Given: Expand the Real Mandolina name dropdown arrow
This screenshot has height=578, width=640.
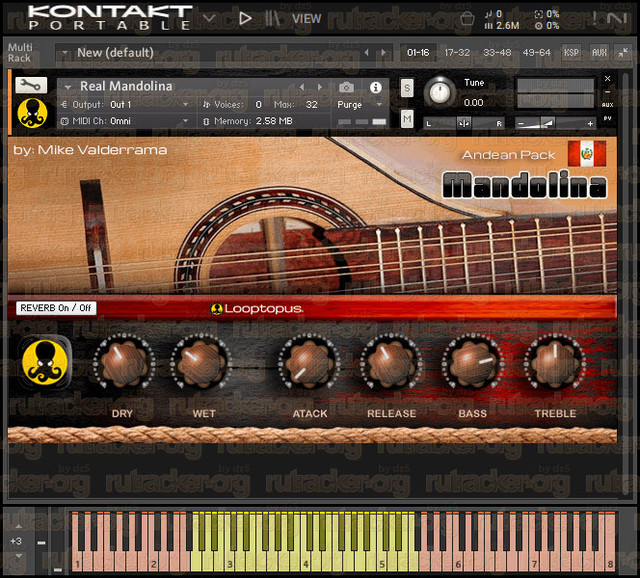Looking at the screenshot, I should tap(68, 87).
